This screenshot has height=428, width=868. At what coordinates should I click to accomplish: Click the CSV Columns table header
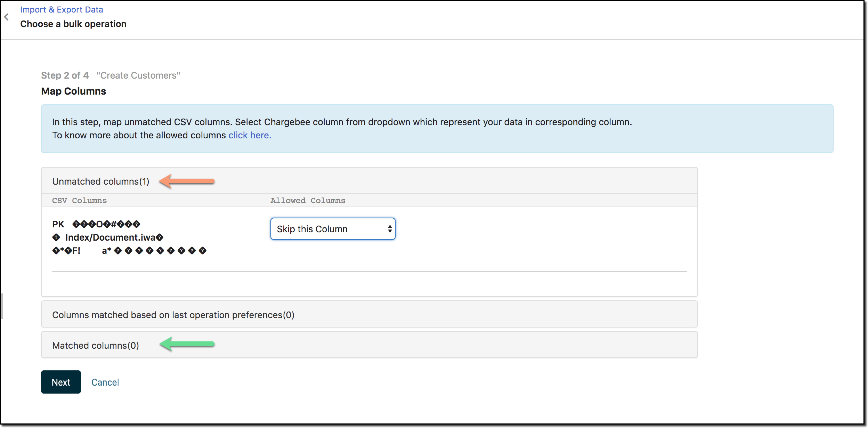(x=79, y=200)
